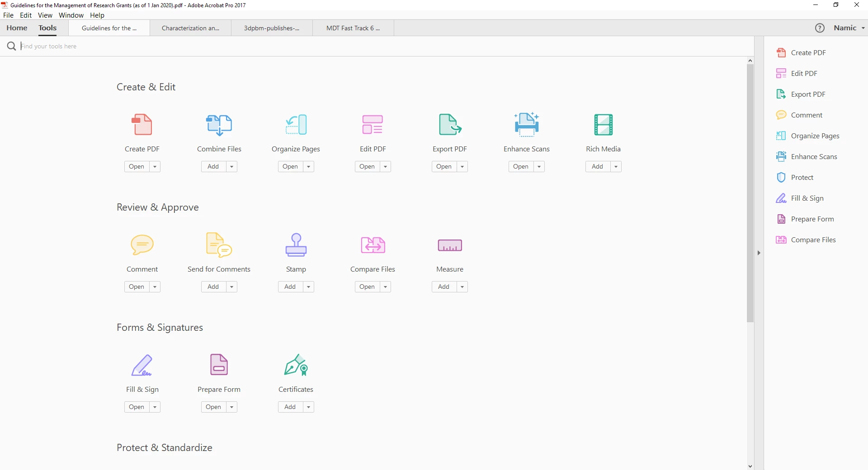Screen dimensions: 868x470
Task: Click Open button under Compare Files tool
Action: (367, 287)
